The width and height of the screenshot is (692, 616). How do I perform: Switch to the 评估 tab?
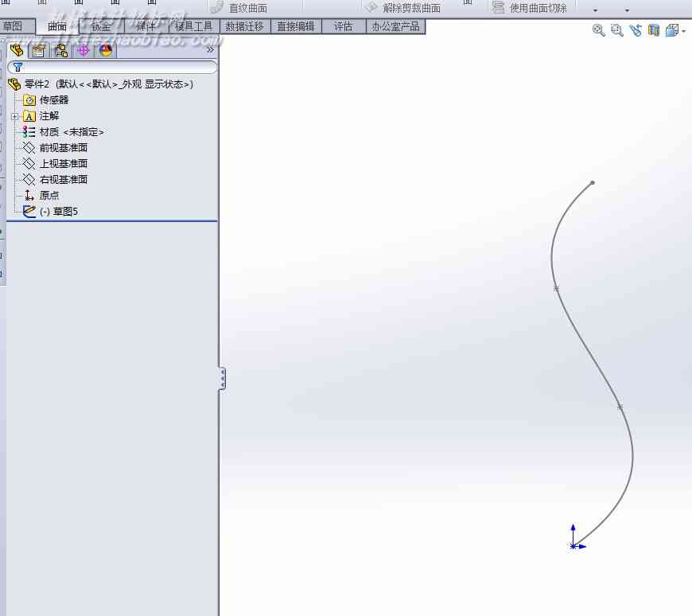344,26
